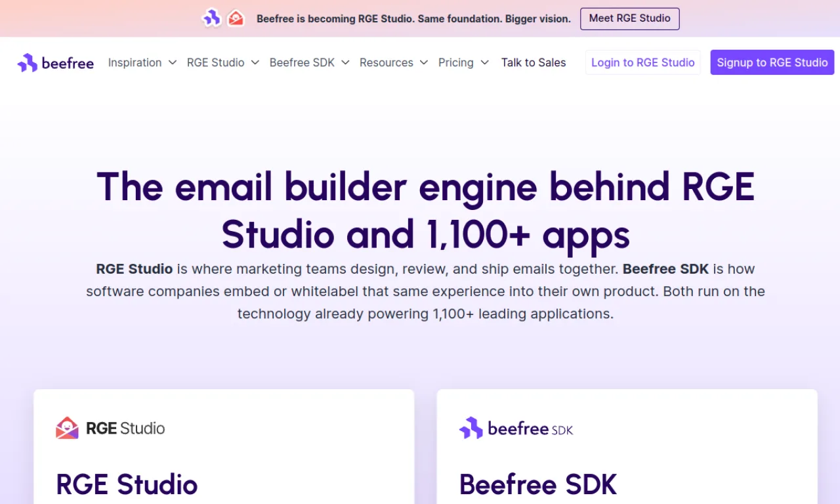Click the beefree logo in the navbar
The height and width of the screenshot is (504, 840).
[x=56, y=63]
